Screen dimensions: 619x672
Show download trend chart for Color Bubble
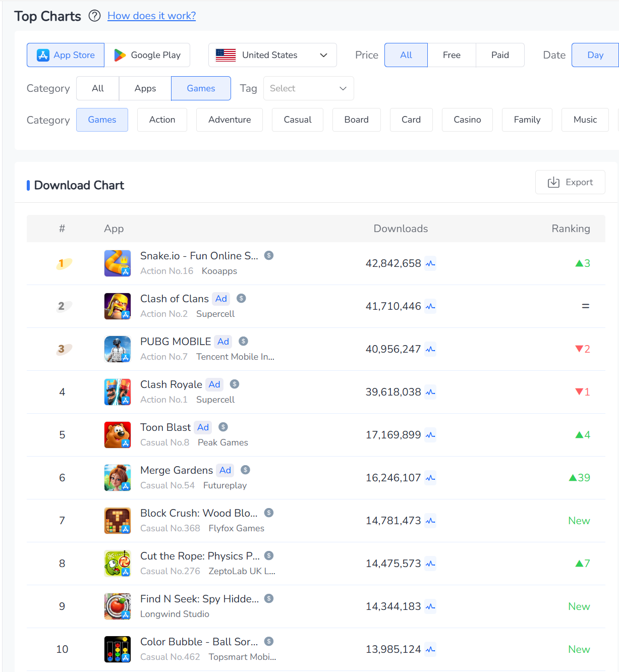[x=430, y=649]
